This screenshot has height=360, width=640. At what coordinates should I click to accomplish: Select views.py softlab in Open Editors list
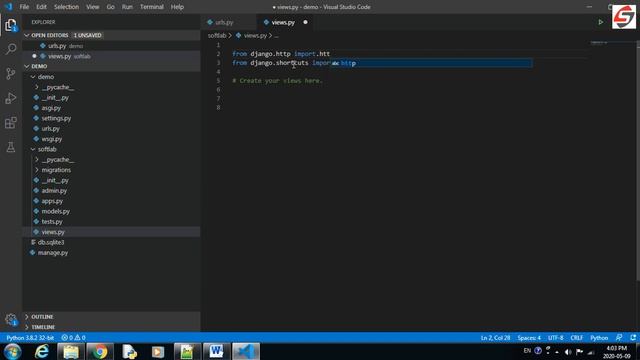pos(111,56)
